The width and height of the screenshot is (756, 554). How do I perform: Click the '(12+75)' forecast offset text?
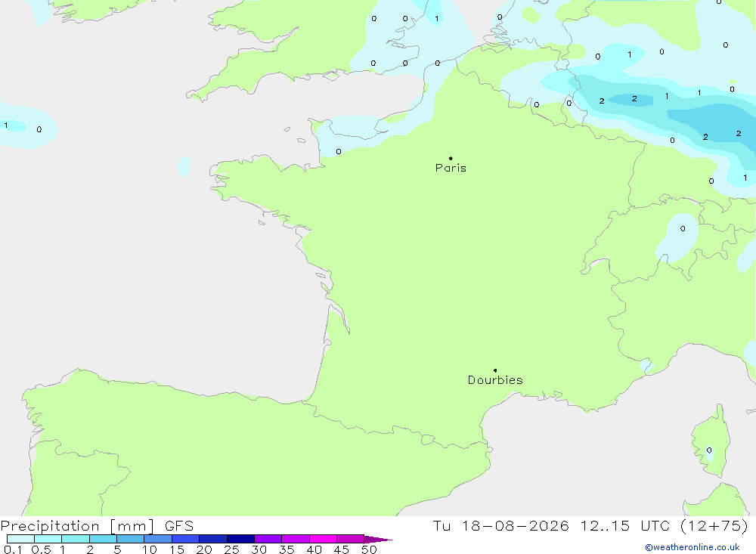click(714, 525)
